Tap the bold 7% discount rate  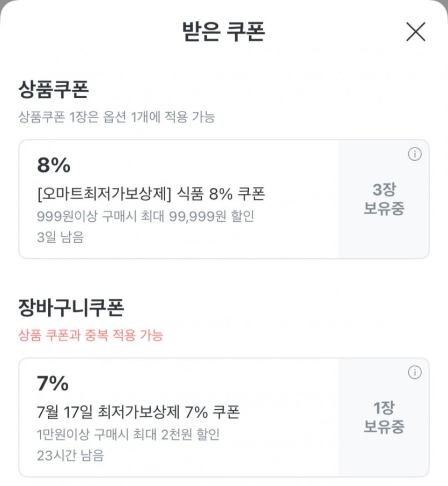pyautogui.click(x=53, y=384)
